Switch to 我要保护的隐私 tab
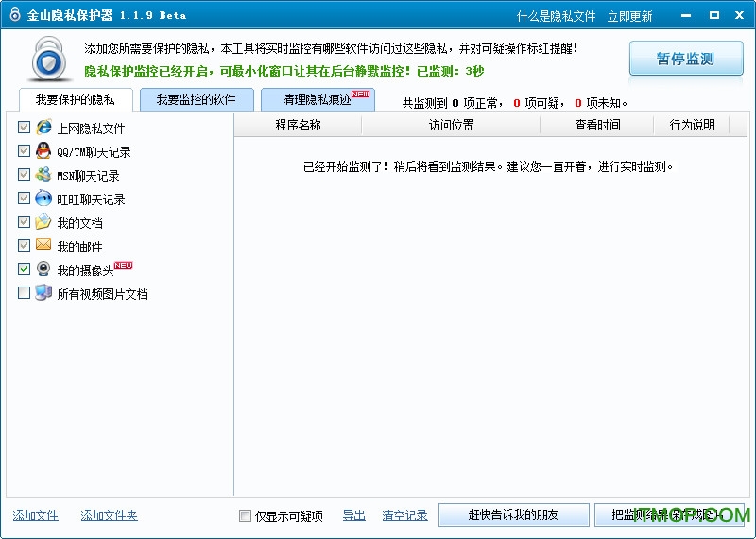The width and height of the screenshot is (756, 539). 76,100
